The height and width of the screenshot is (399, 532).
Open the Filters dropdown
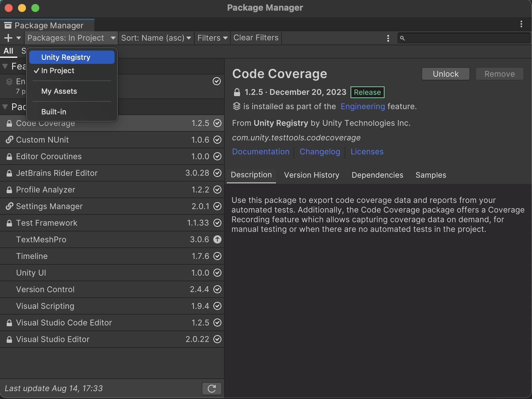[x=212, y=38]
